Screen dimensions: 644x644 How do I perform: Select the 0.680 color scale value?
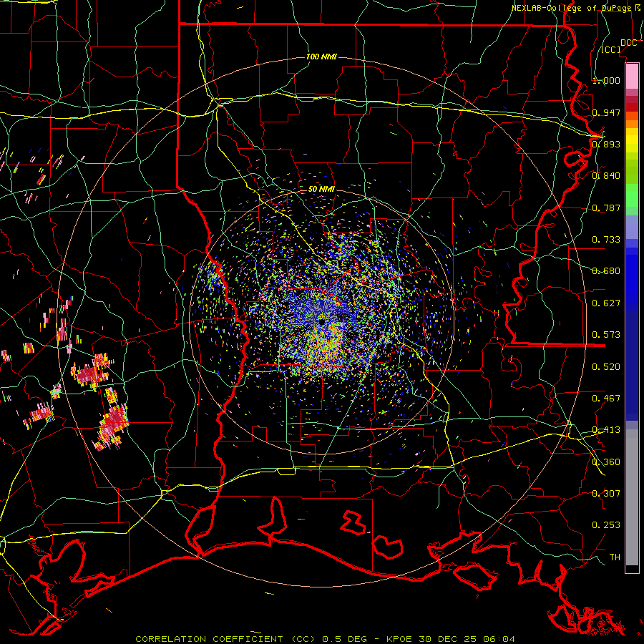(x=606, y=271)
